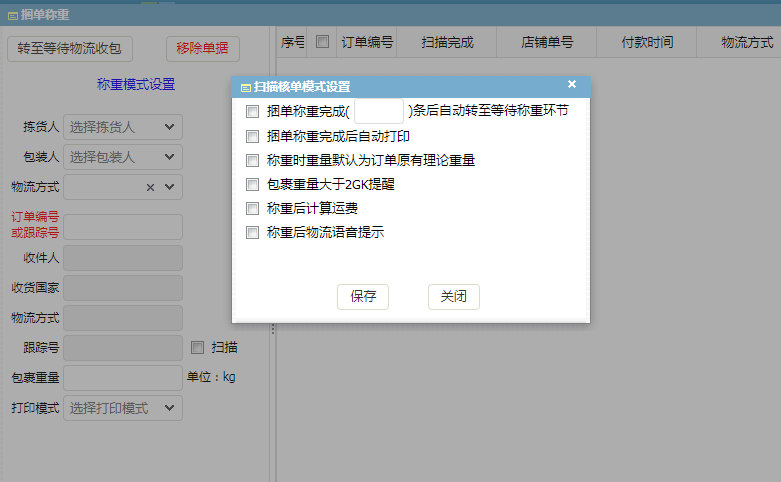Enable 捆单称重完成 条后自动转至等待称重环节 checkbox
Image resolution: width=781 pixels, height=482 pixels.
(x=253, y=111)
